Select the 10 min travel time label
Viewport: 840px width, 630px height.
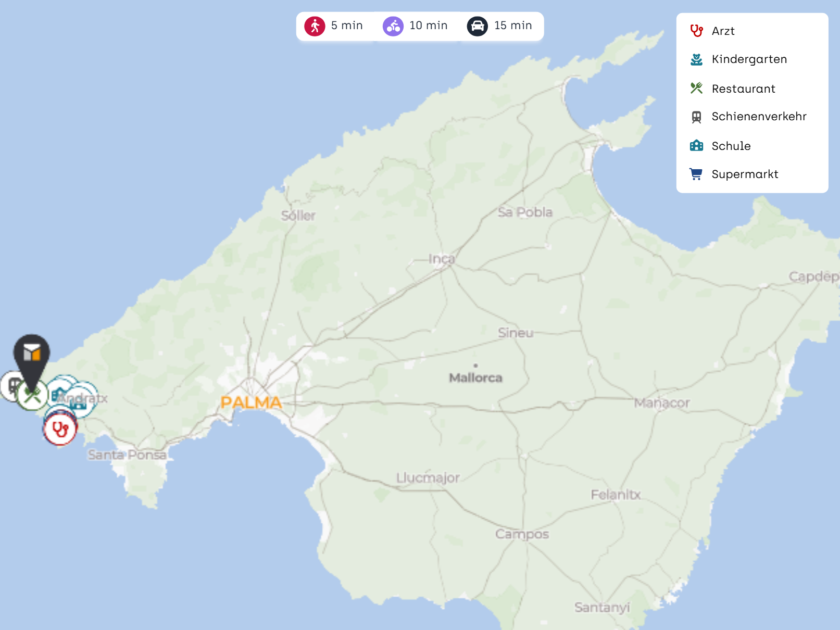(x=428, y=26)
